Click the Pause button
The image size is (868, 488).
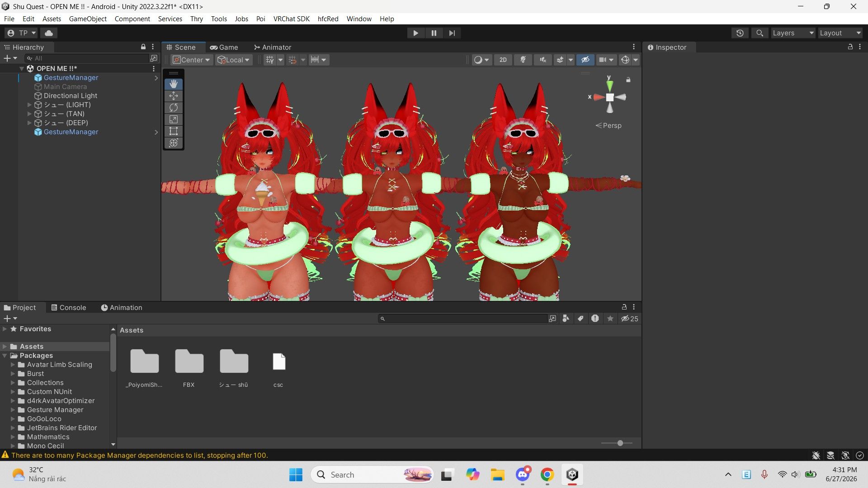pyautogui.click(x=434, y=33)
